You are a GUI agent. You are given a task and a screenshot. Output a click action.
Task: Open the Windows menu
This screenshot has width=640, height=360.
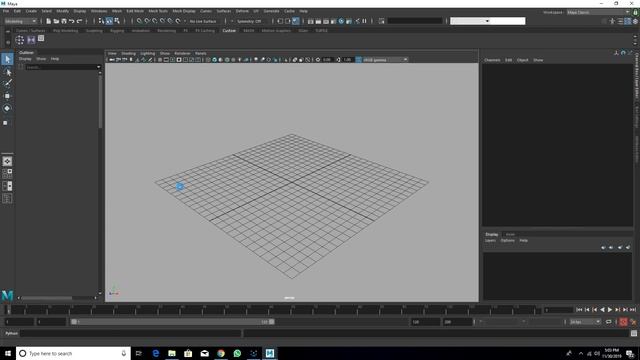(99, 11)
